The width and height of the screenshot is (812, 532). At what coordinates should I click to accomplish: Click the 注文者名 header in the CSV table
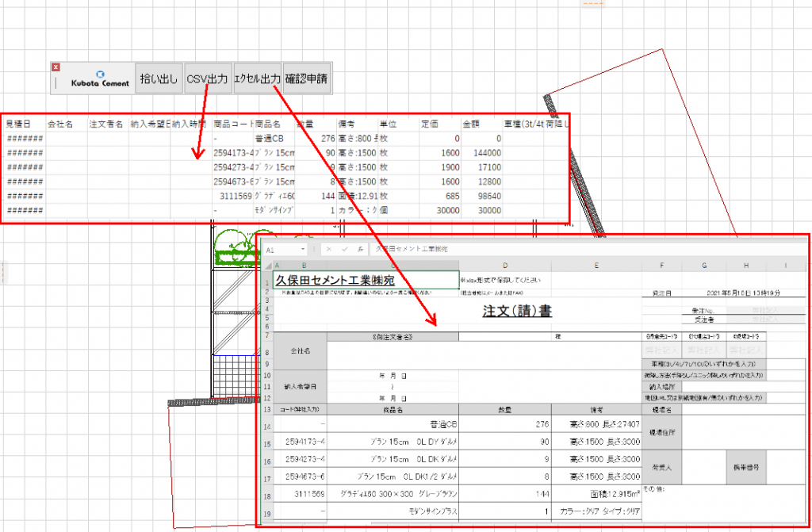tap(108, 124)
